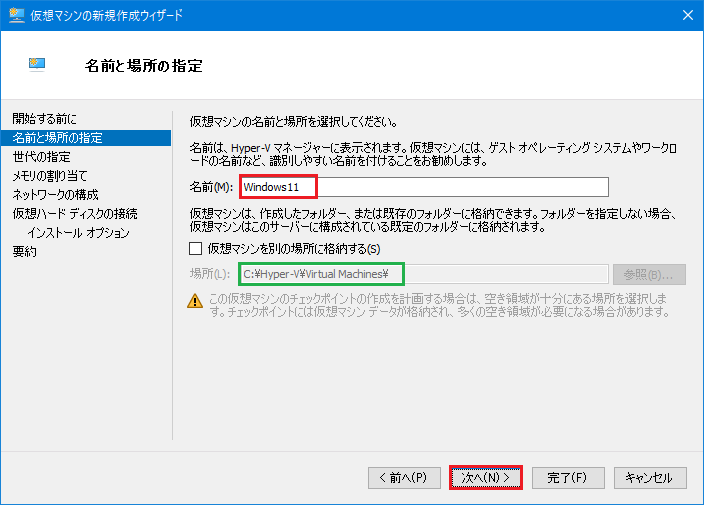
Task: Open メモリの割り当て wizard step
Action: pos(50,176)
